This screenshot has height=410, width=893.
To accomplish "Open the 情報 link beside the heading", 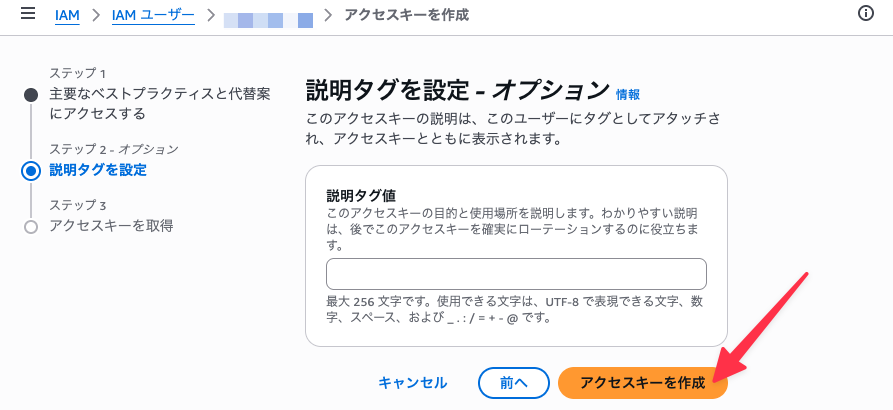I will click(x=628, y=95).
